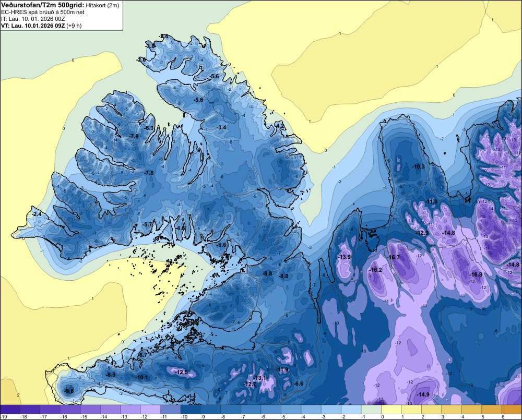The image size is (522, 420).
Task: Click the -3.8 temperature label
Action: (x=150, y=46)
